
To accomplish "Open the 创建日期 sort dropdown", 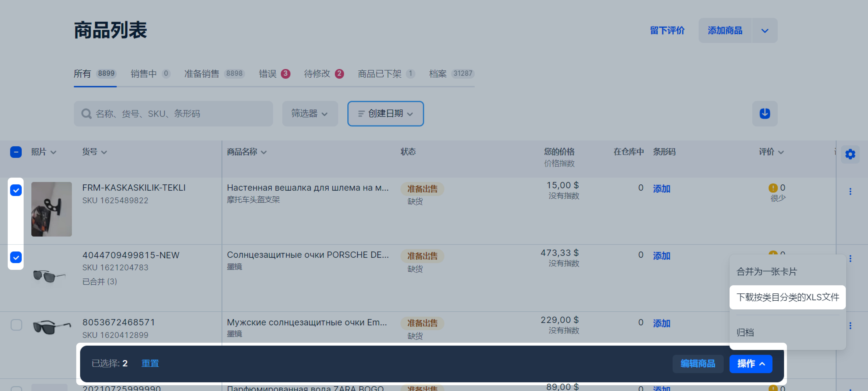I will pyautogui.click(x=386, y=114).
